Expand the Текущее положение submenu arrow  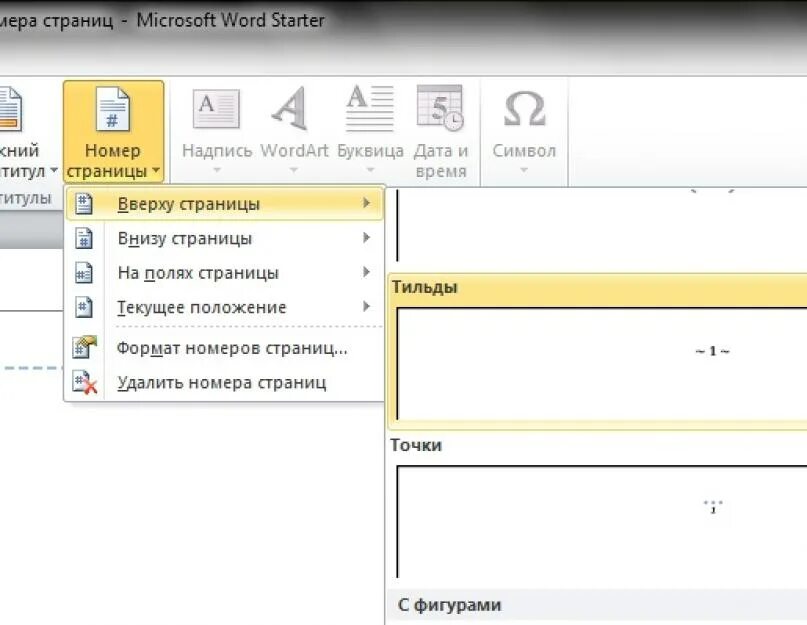coord(366,306)
